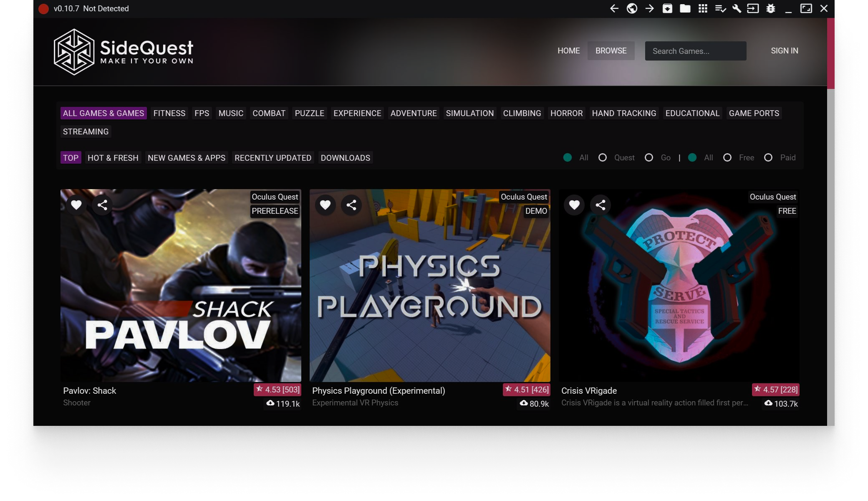
Task: Select the Free price radio button
Action: point(727,157)
